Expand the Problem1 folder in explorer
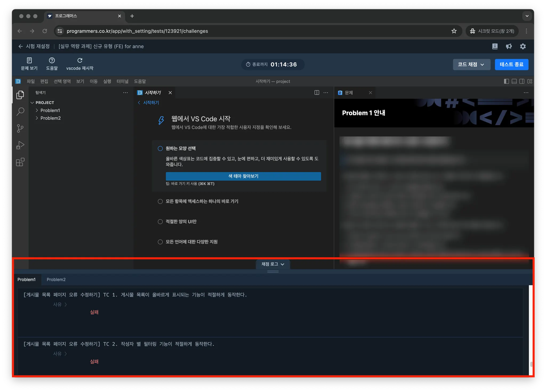Image resolution: width=546 pixels, height=392 pixels. (50, 110)
